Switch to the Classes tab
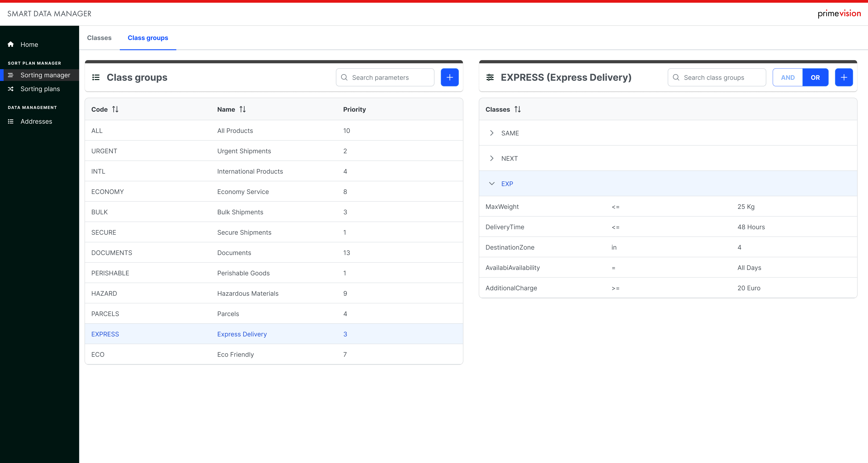 [x=99, y=38]
